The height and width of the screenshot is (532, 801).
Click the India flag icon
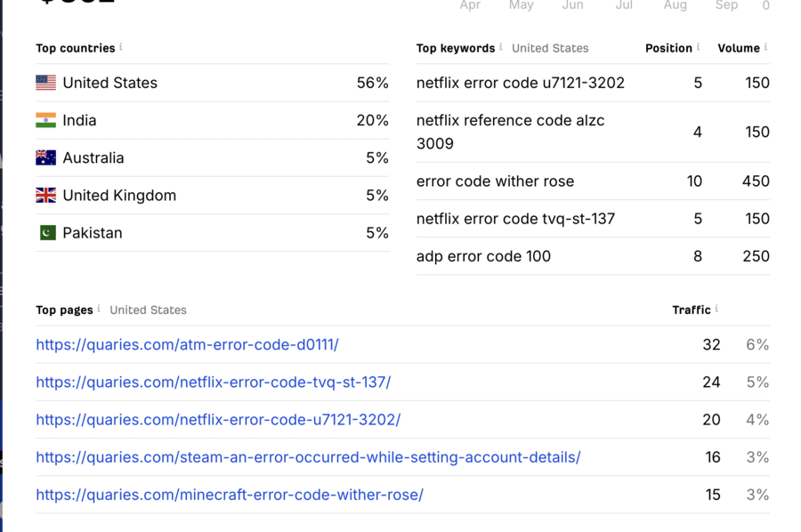pos(45,120)
